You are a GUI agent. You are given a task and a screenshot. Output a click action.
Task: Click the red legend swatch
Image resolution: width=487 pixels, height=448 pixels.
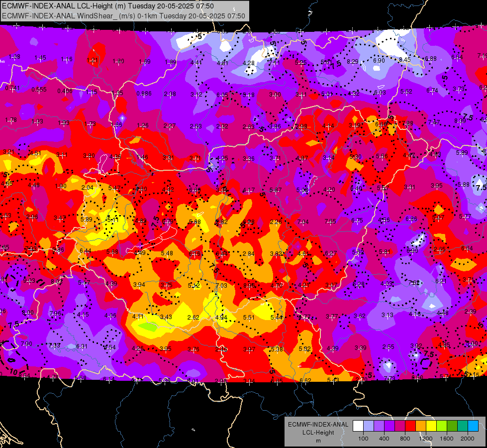click(410, 426)
